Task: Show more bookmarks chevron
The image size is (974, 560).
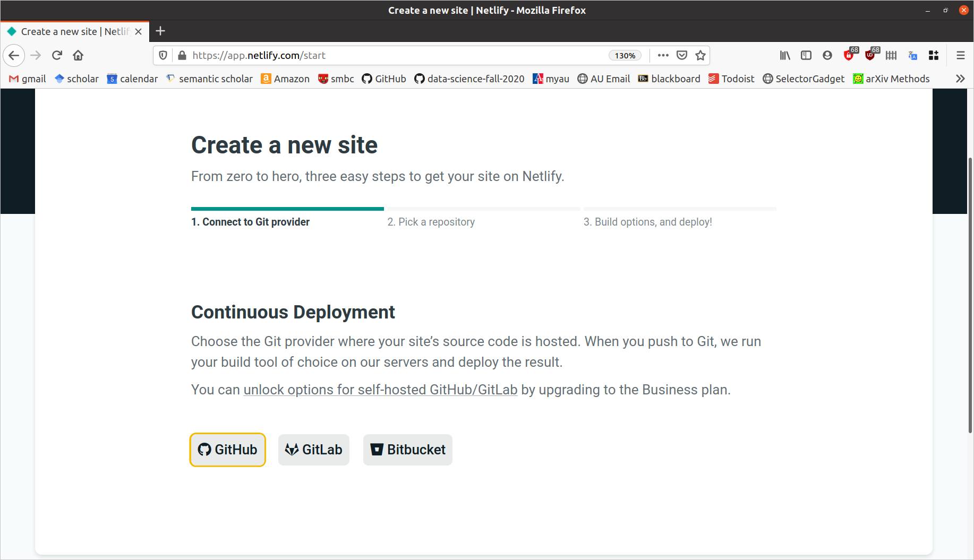Action: coord(960,79)
